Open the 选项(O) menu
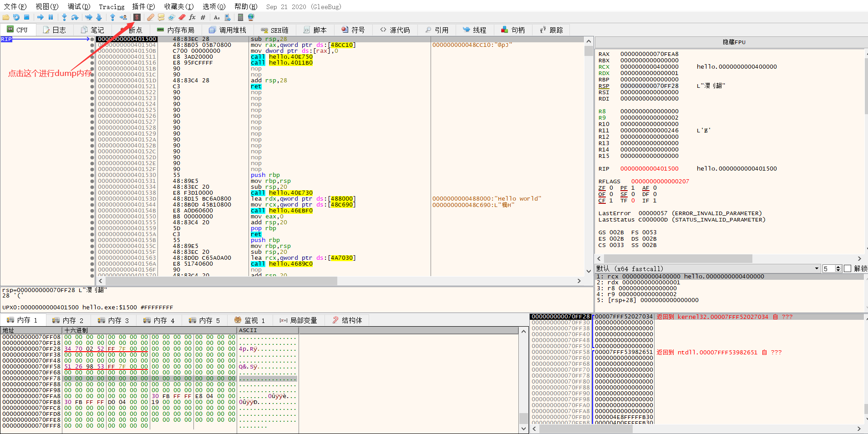 214,6
